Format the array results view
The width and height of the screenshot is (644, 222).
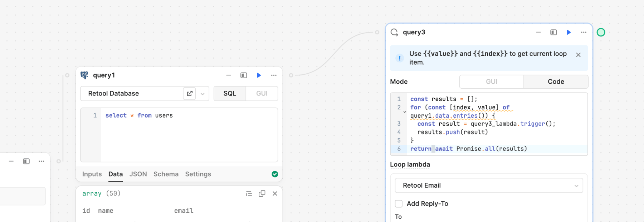pyautogui.click(x=249, y=193)
